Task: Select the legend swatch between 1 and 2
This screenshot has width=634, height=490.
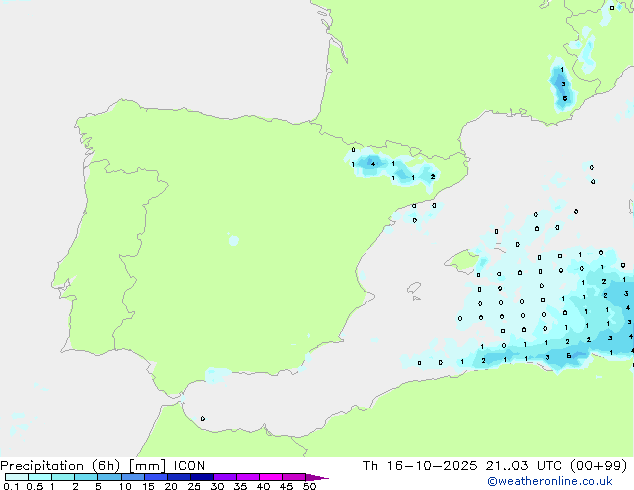Action: point(63,477)
